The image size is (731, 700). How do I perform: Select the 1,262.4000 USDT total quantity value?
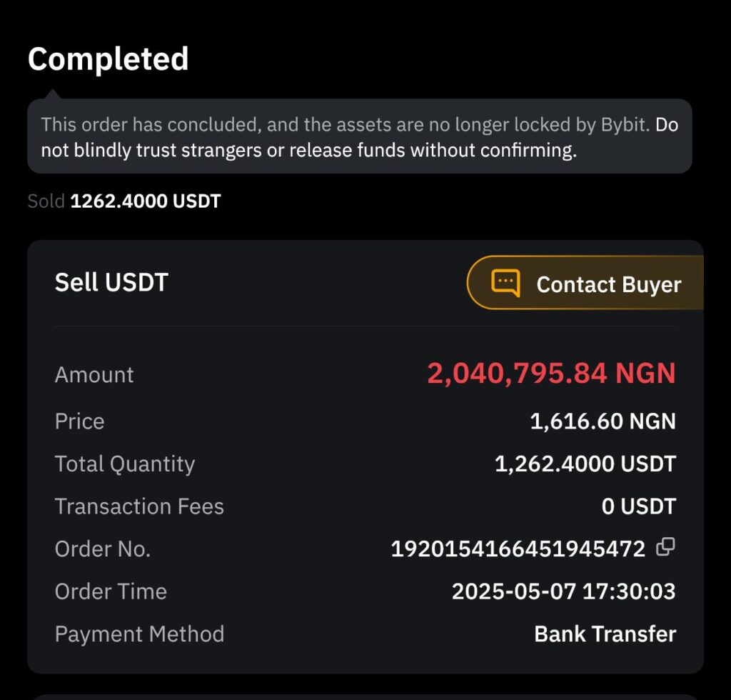click(x=585, y=464)
